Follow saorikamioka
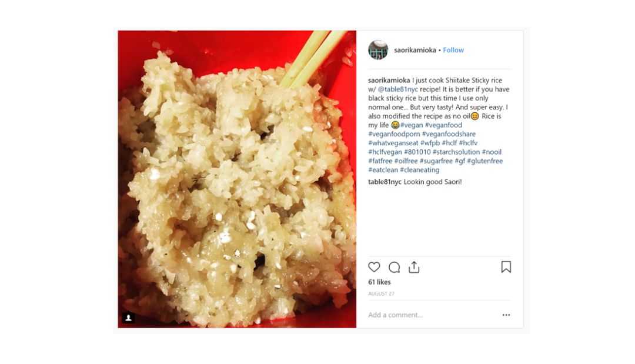 pos(453,50)
